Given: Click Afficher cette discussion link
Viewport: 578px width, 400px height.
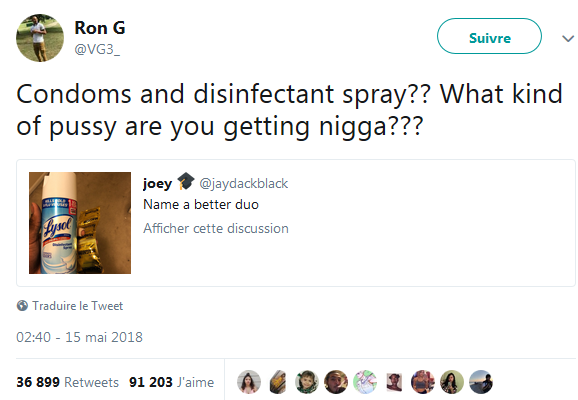Looking at the screenshot, I should 216,228.
